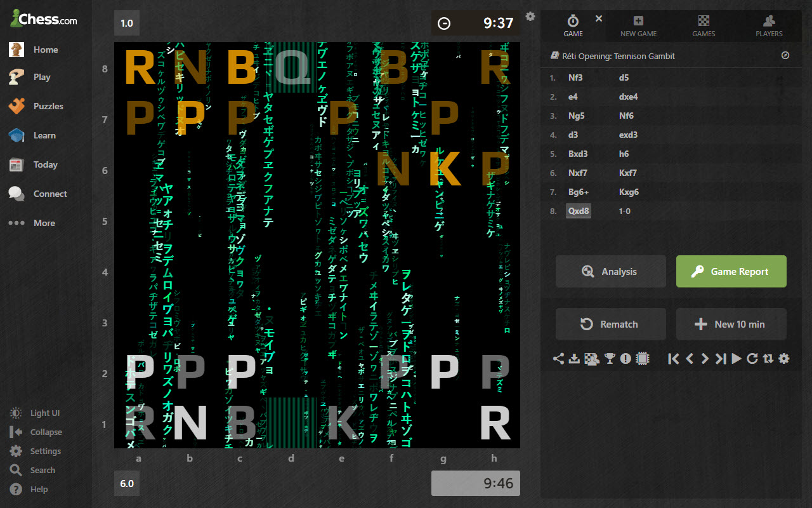812x508 pixels.
Task: Click the 1.0 score badge above the board
Action: click(127, 23)
